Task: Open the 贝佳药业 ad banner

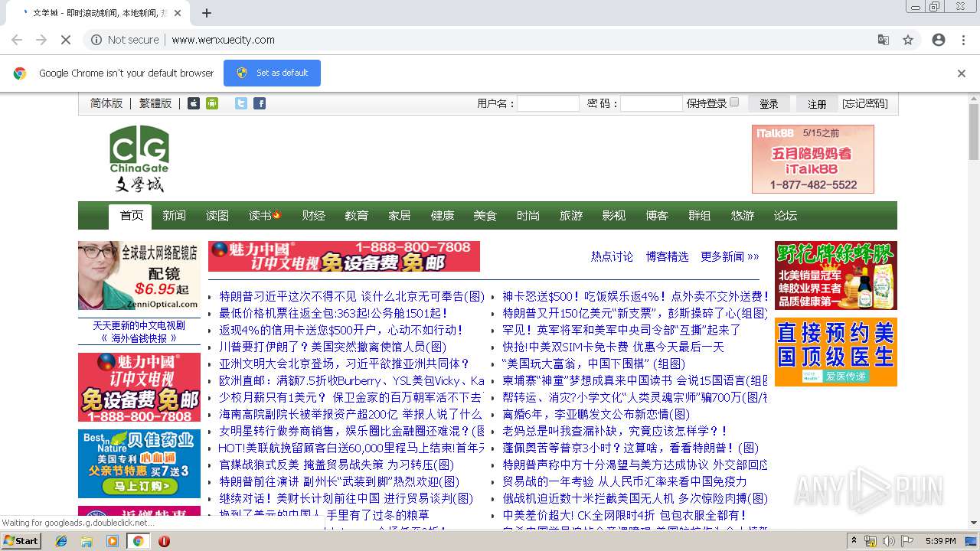Action: coord(139,464)
